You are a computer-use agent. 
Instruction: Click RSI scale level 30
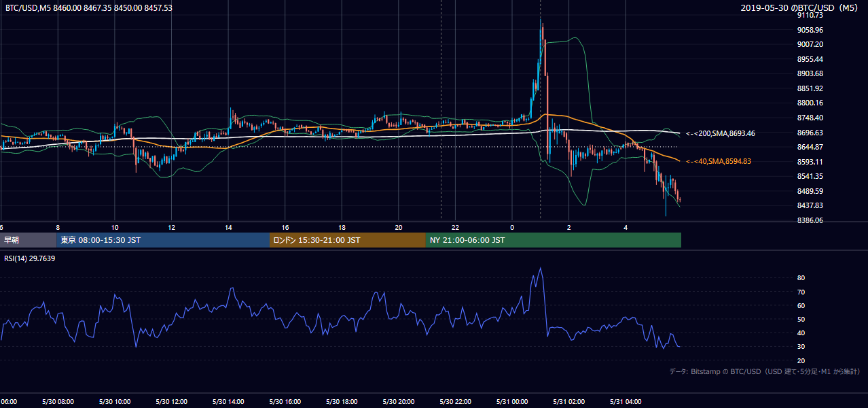[x=801, y=347]
